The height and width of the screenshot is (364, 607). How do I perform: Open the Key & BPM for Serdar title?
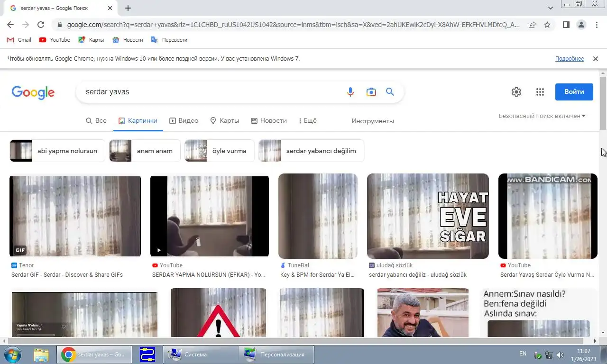318,275
